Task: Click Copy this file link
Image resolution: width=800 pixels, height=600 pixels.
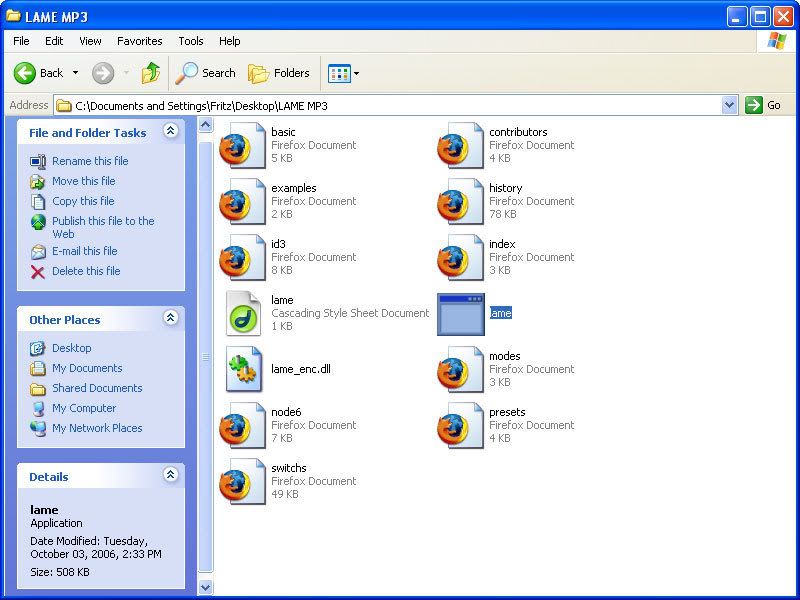Action: pos(83,201)
